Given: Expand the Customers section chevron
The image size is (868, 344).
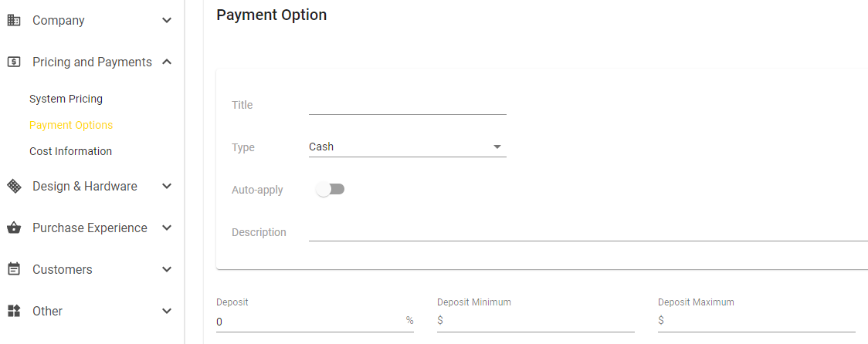Looking at the screenshot, I should tap(167, 269).
